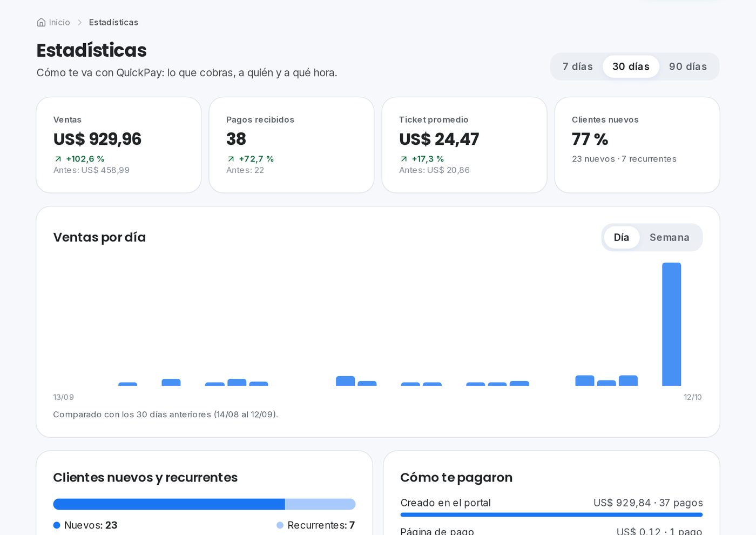756x535 pixels.
Task: Switch the period to 90 días
Action: pos(688,66)
